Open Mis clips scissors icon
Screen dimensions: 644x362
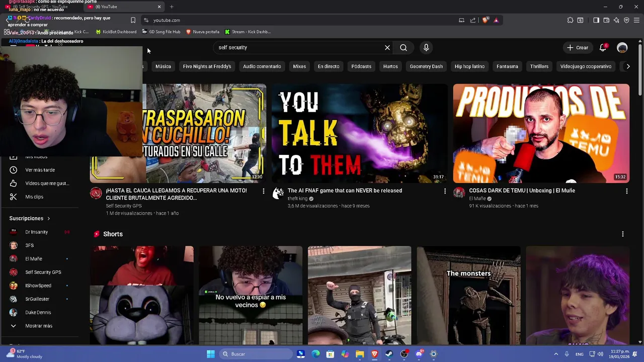tap(14, 197)
